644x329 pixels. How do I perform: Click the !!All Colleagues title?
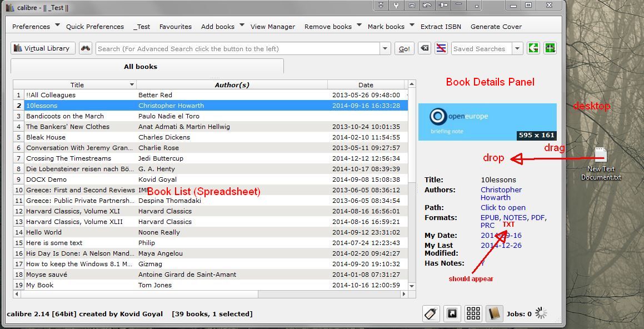point(51,95)
